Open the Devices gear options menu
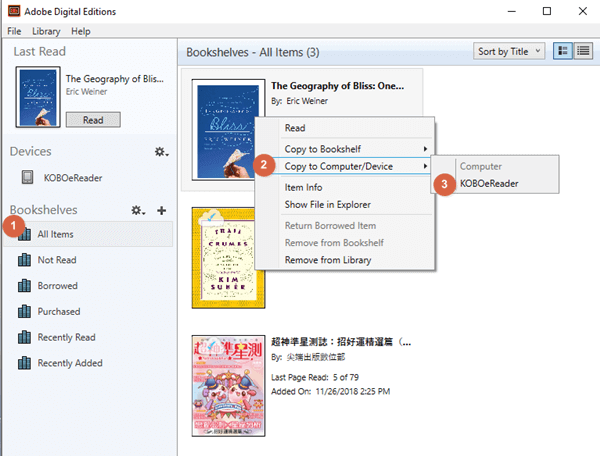Viewport: 600px width, 456px height. pos(161,152)
